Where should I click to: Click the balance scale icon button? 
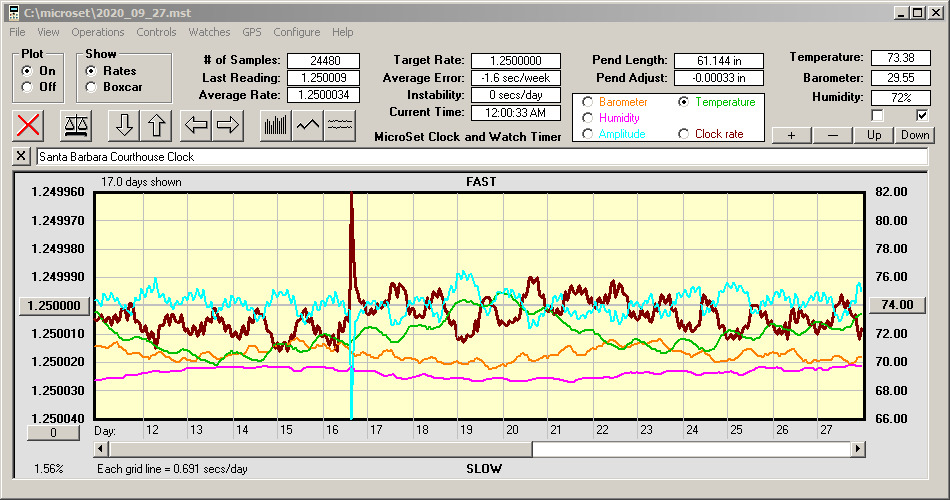(74, 125)
